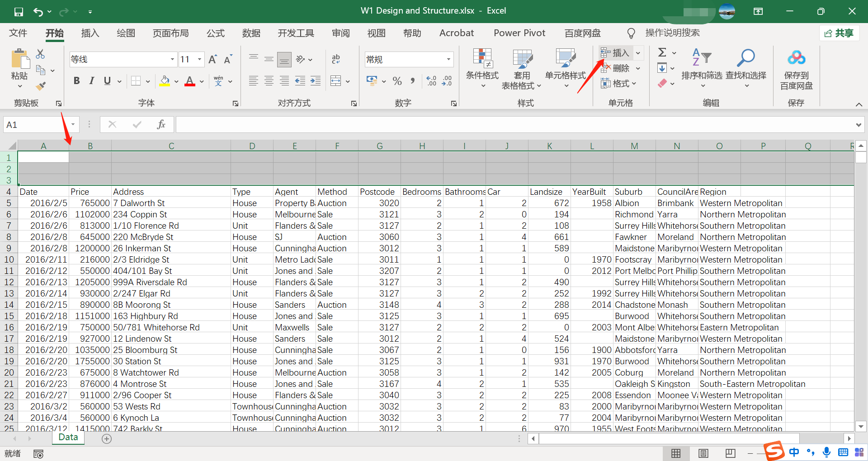The image size is (868, 461).
Task: Click the Save icon in title bar
Action: click(19, 12)
